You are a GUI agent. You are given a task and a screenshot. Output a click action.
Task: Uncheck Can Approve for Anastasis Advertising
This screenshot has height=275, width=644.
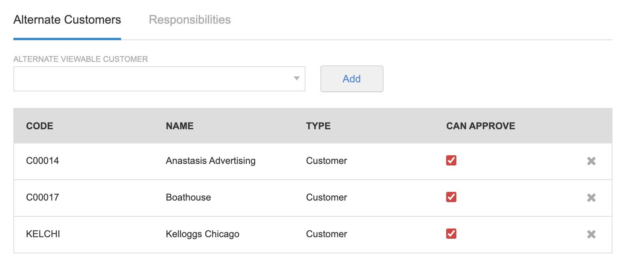pyautogui.click(x=451, y=160)
